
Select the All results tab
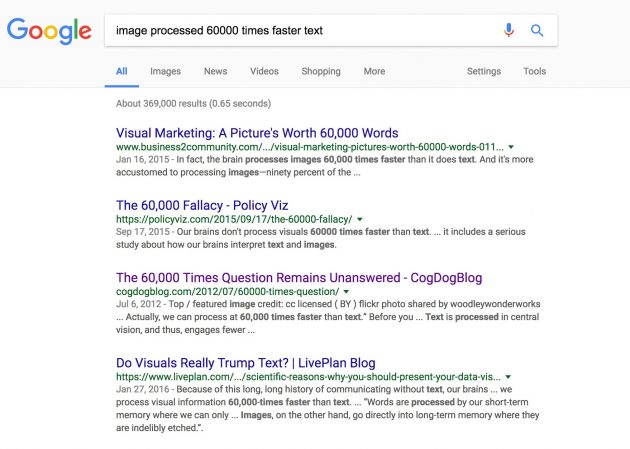coord(122,71)
